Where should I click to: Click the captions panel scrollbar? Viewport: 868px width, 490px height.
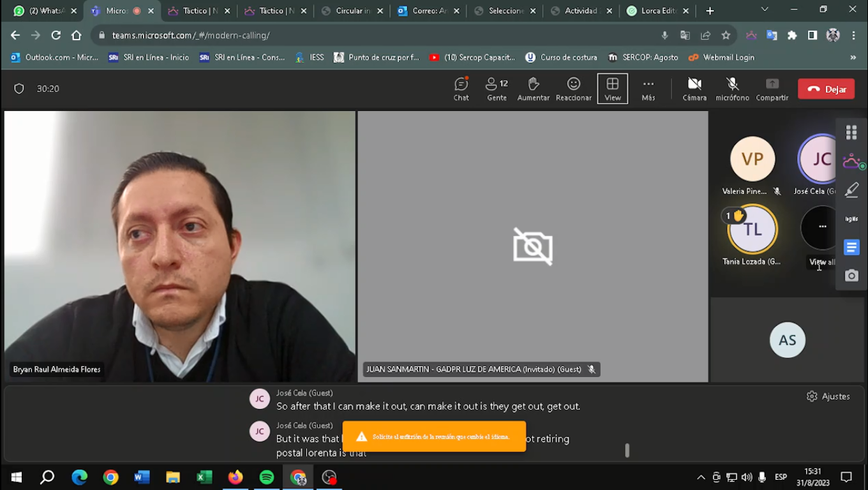[x=627, y=450]
